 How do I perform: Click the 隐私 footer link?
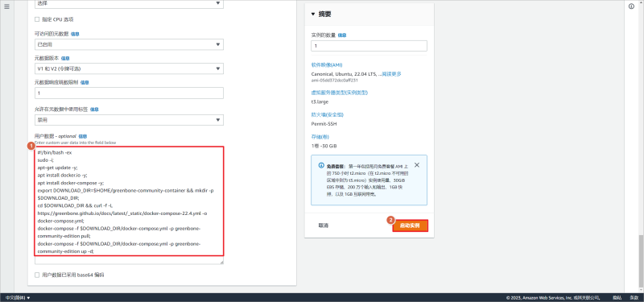coord(617,297)
